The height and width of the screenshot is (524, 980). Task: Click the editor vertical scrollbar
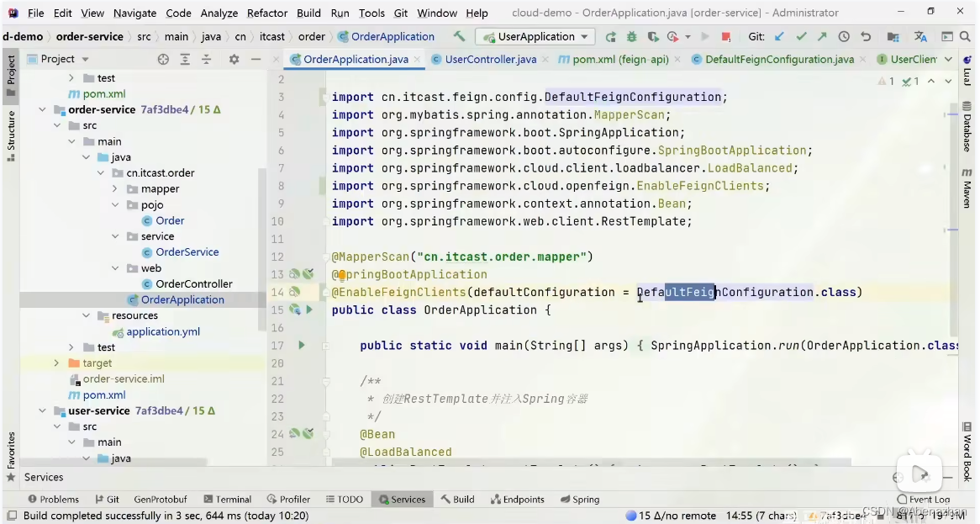[x=953, y=219]
